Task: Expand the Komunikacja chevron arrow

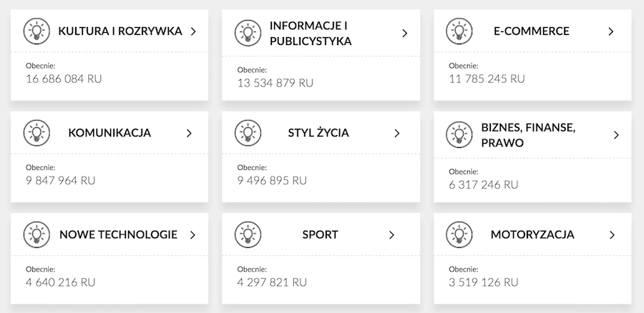Action: (x=189, y=134)
